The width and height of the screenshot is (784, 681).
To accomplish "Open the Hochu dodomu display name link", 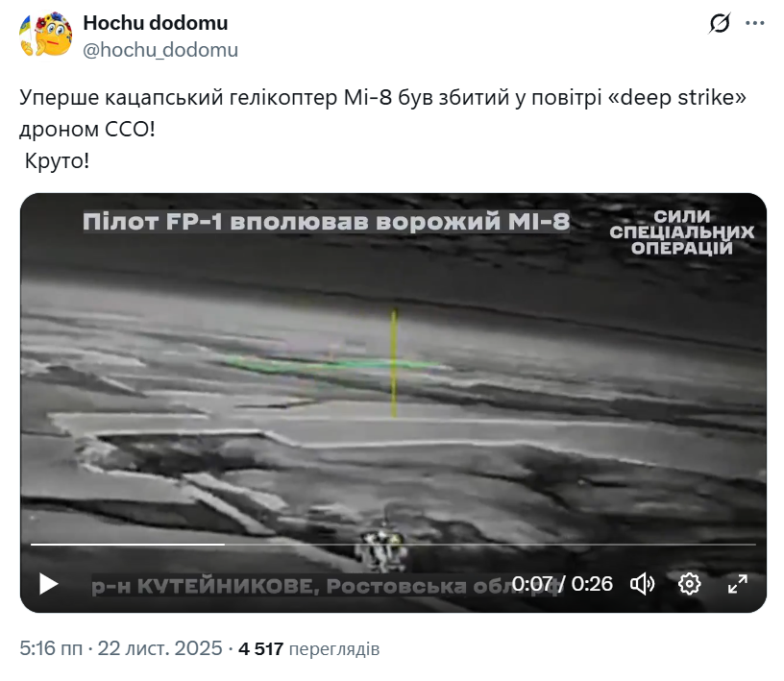I will [x=156, y=22].
